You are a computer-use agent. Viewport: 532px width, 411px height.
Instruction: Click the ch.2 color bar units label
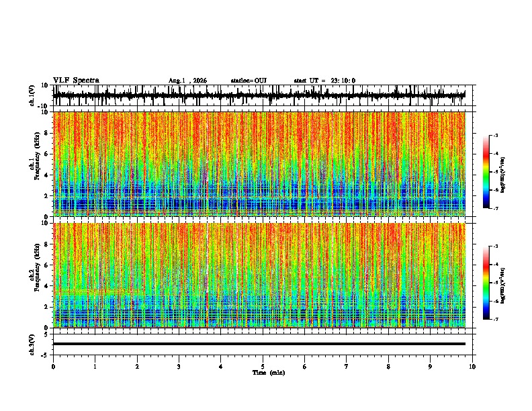coord(503,285)
